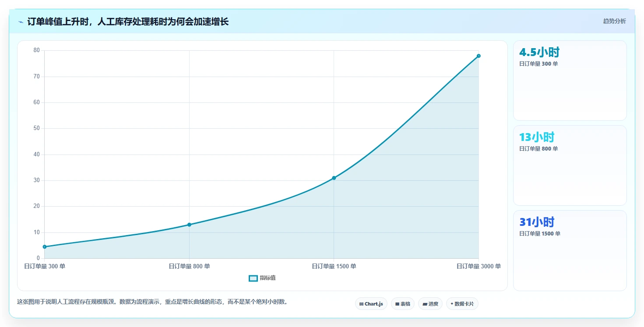Click x-axis label 日订单量 3000 单
The height and width of the screenshot is (327, 644).
tap(479, 266)
